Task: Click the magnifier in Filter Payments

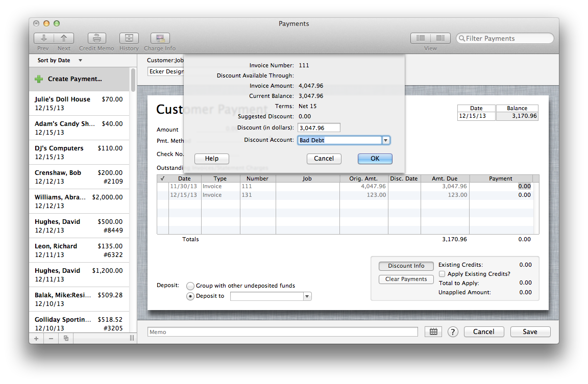Action: pyautogui.click(x=462, y=39)
